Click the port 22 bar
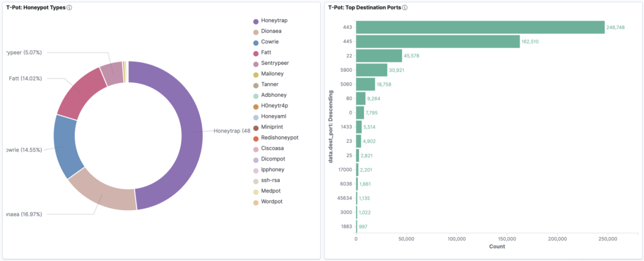The width and height of the screenshot is (644, 261). point(379,55)
